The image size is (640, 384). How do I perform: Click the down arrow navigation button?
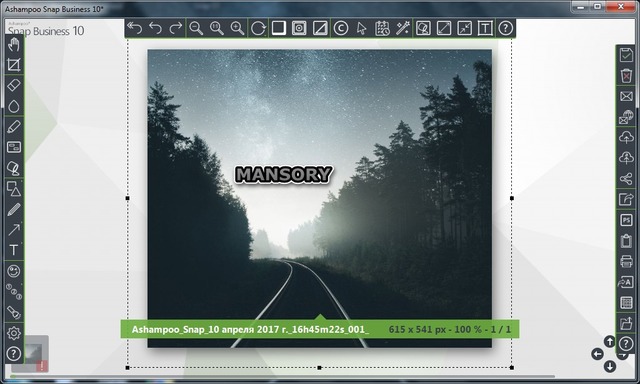(609, 366)
